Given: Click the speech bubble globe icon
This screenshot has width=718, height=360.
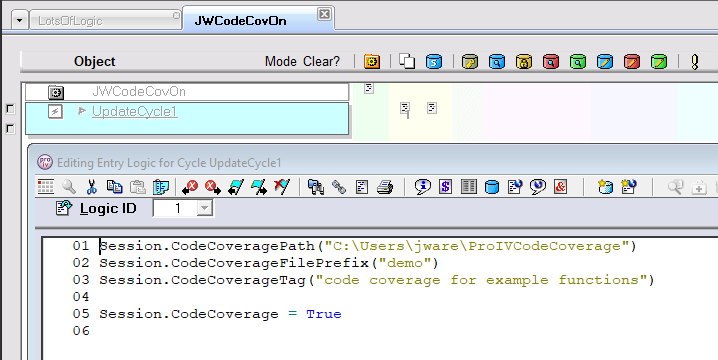Looking at the screenshot, I should click(538, 187).
